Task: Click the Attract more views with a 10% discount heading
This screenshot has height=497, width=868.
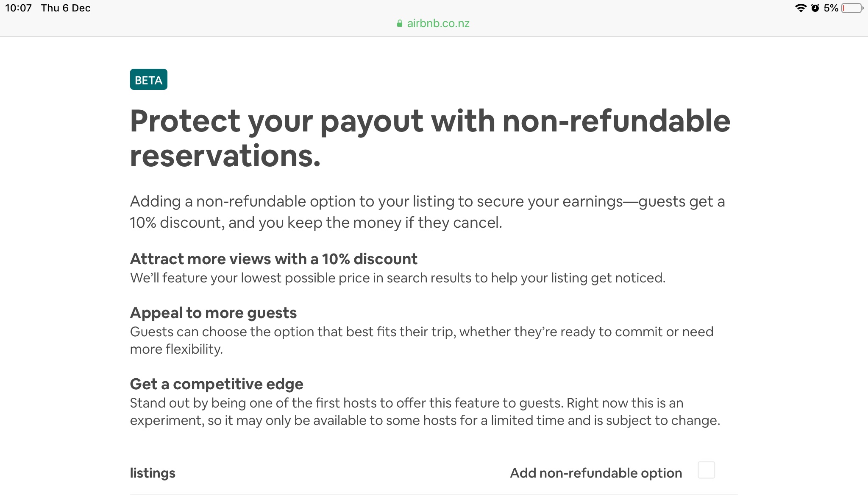Action: tap(273, 259)
